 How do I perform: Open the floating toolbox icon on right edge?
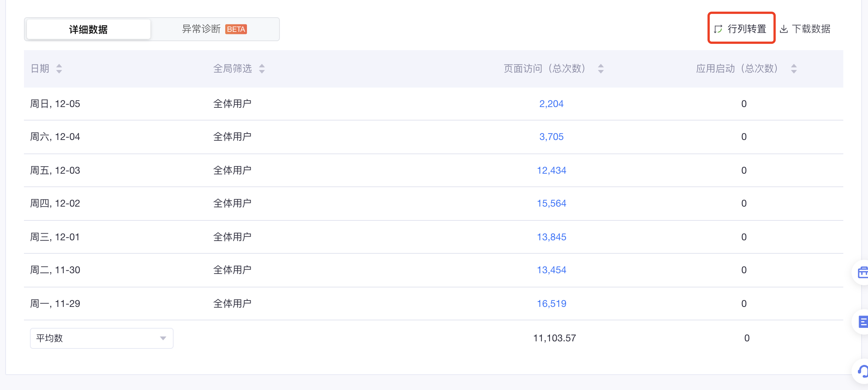pos(862,272)
